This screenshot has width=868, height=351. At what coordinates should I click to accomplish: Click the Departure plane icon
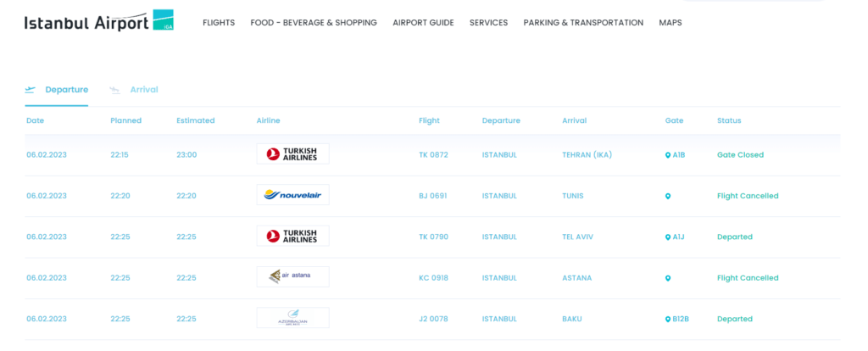(30, 90)
